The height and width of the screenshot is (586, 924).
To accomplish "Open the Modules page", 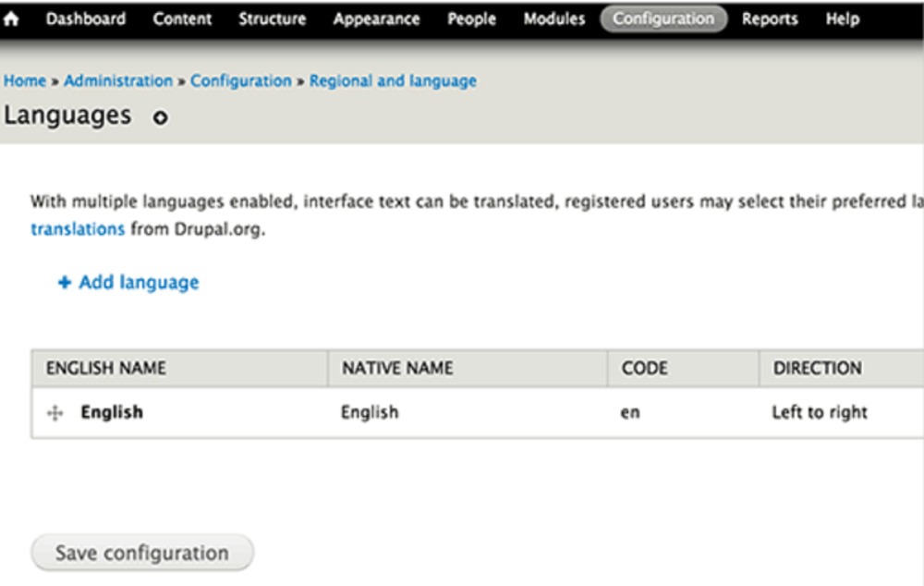I will tap(553, 19).
